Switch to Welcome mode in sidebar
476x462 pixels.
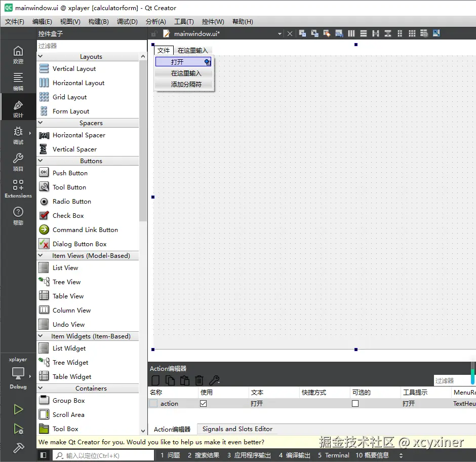click(x=18, y=55)
